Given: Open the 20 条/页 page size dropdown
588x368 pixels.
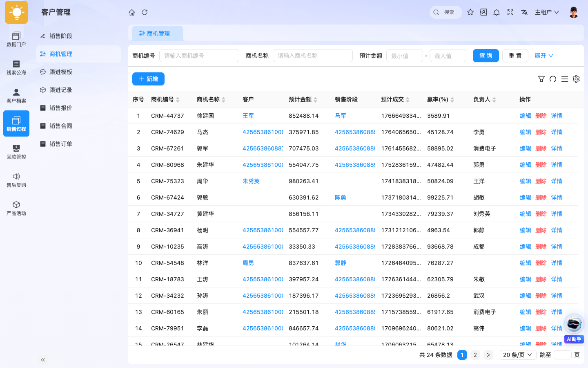Looking at the screenshot, I should point(518,355).
